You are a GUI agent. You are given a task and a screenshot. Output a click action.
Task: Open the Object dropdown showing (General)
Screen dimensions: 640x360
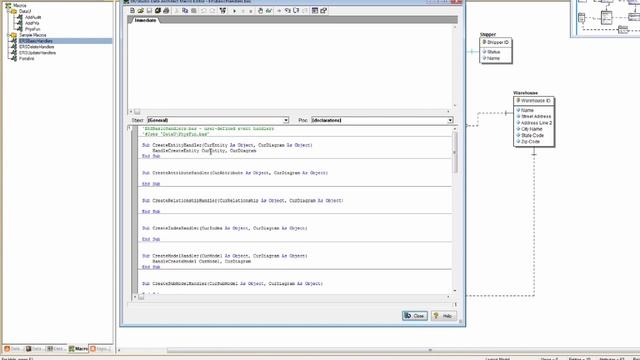point(286,120)
